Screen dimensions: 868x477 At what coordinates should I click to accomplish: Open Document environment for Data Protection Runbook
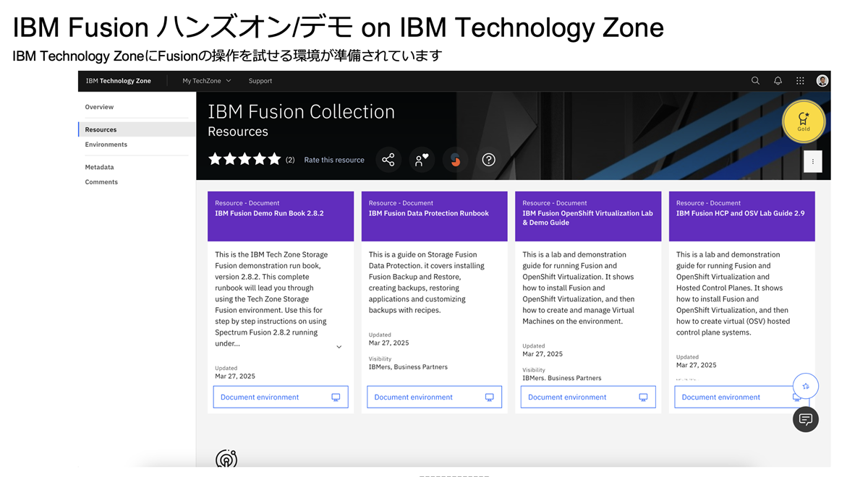click(434, 397)
